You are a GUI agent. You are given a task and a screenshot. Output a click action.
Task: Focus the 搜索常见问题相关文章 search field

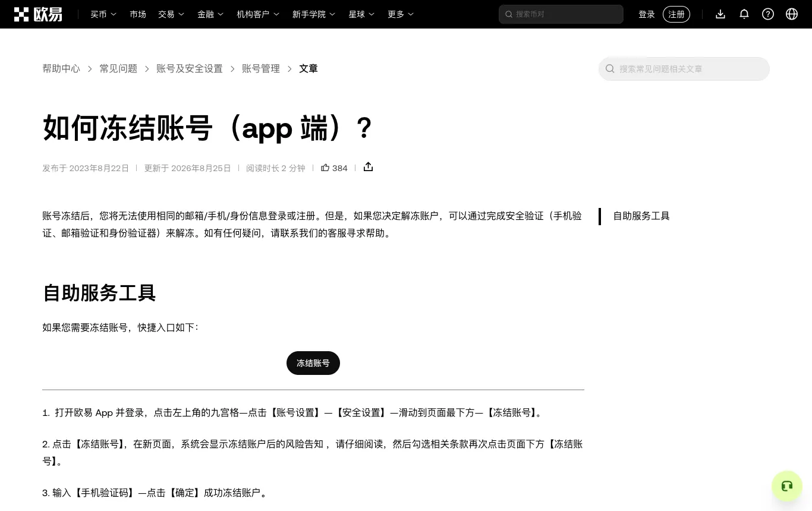[x=684, y=69]
